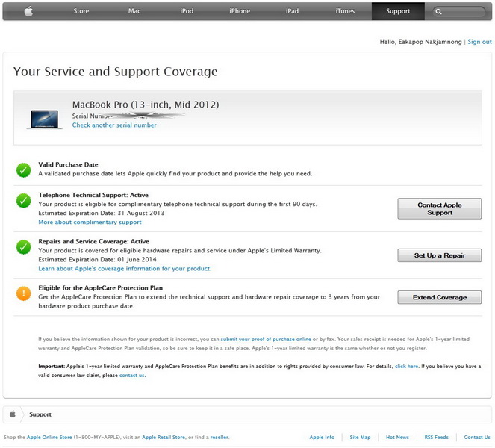495x448 pixels.
Task: Click green checkmark beside Valid Purchase Date
Action: 24,170
